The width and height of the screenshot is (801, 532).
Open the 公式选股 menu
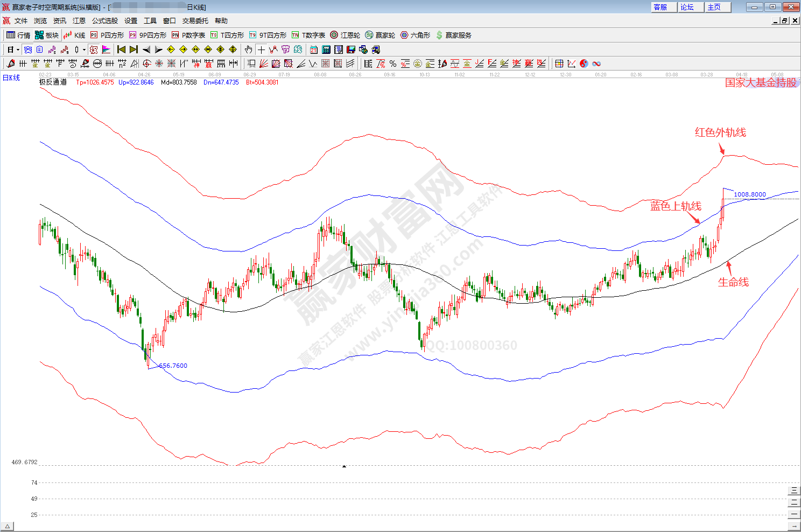point(104,20)
